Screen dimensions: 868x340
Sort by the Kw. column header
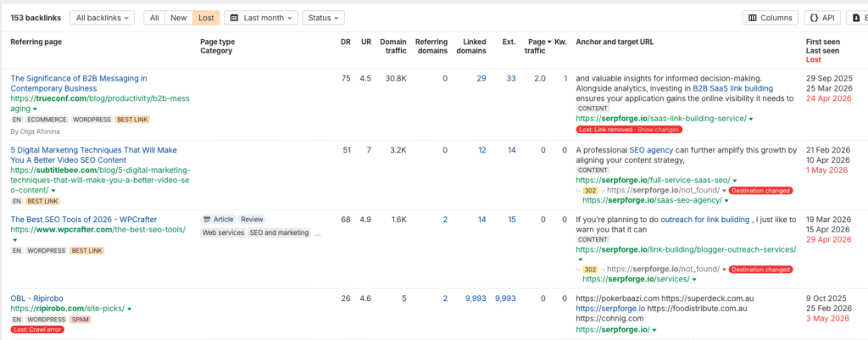pyautogui.click(x=561, y=42)
